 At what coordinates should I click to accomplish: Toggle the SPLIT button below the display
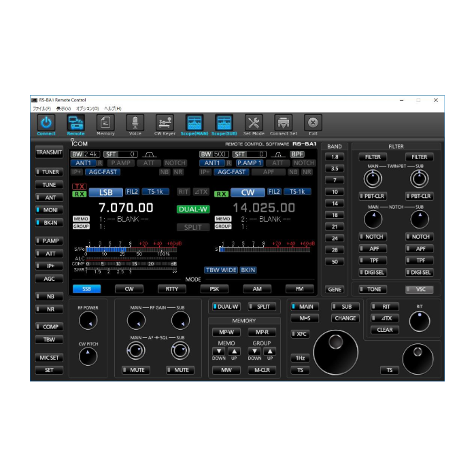tap(262, 307)
